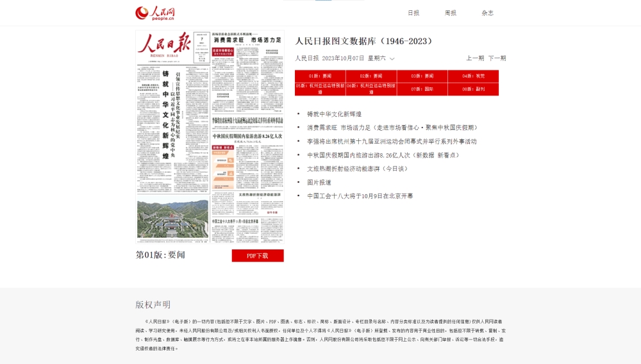Click the 第01版:要闻 page label
This screenshot has width=641, height=364.
(x=160, y=255)
